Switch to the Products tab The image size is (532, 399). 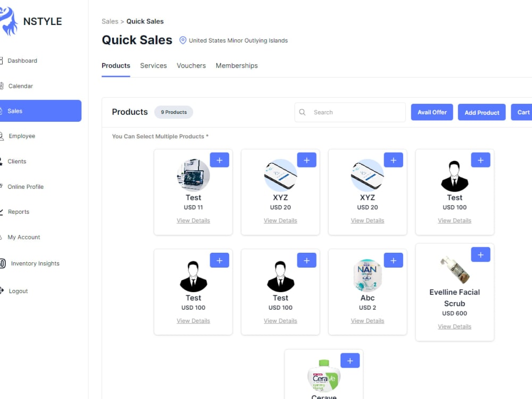click(115, 66)
